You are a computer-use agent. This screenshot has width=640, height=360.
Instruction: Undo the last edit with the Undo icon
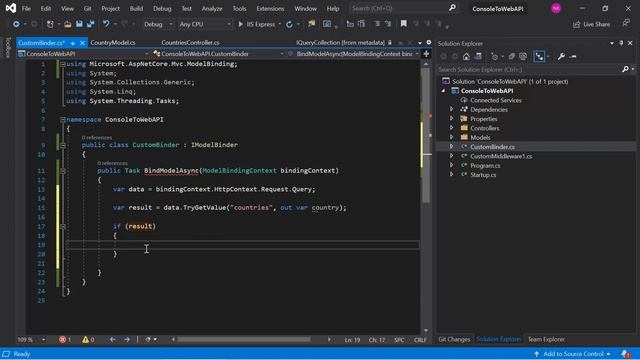click(x=106, y=24)
